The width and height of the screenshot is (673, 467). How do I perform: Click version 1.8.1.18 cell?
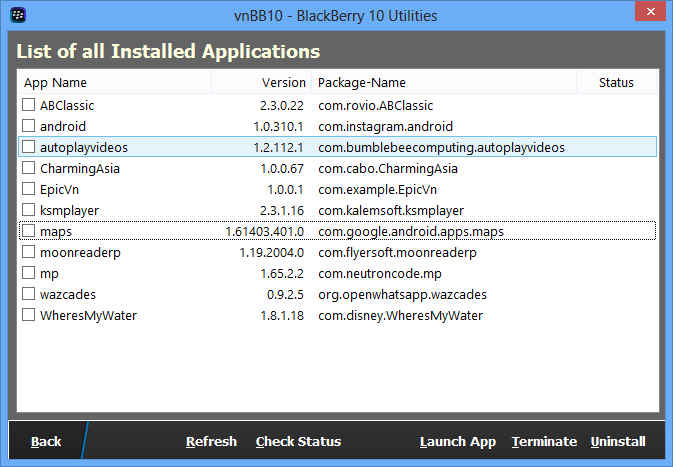282,316
